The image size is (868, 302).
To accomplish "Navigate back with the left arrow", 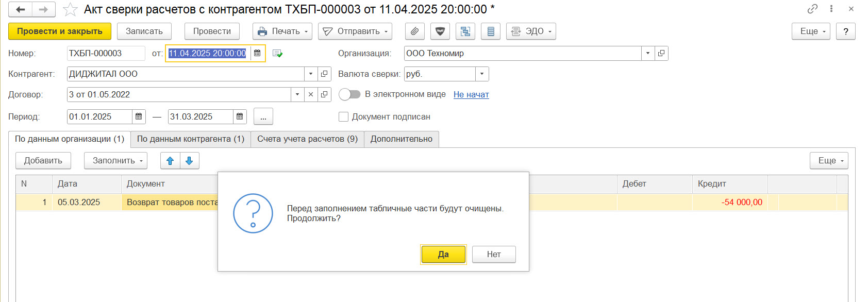I will point(21,10).
